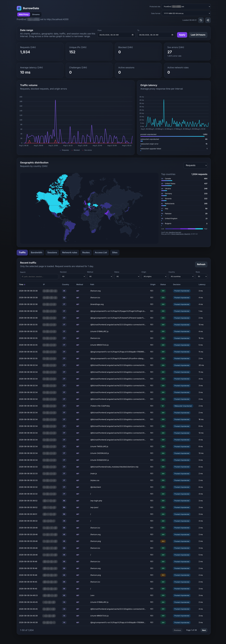Click the Page 1 of 39 indicator

click(191, 630)
